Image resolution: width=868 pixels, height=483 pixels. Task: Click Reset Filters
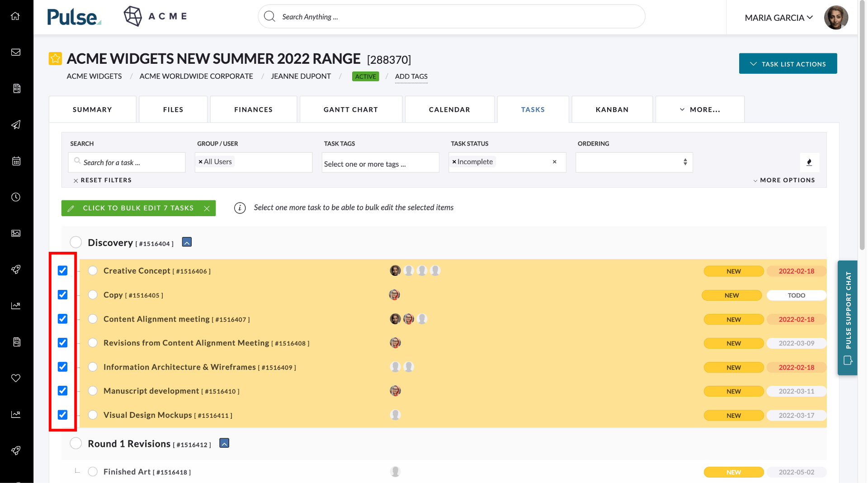click(x=103, y=180)
